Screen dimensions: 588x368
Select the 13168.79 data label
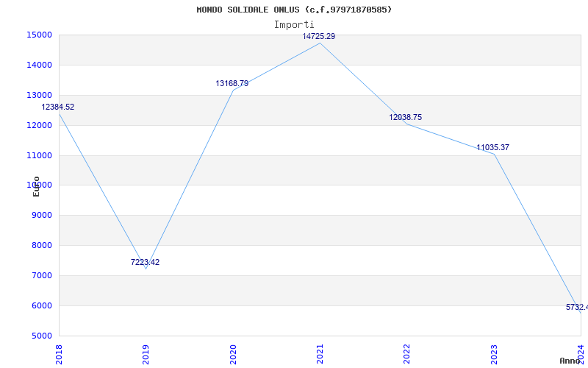232,83
